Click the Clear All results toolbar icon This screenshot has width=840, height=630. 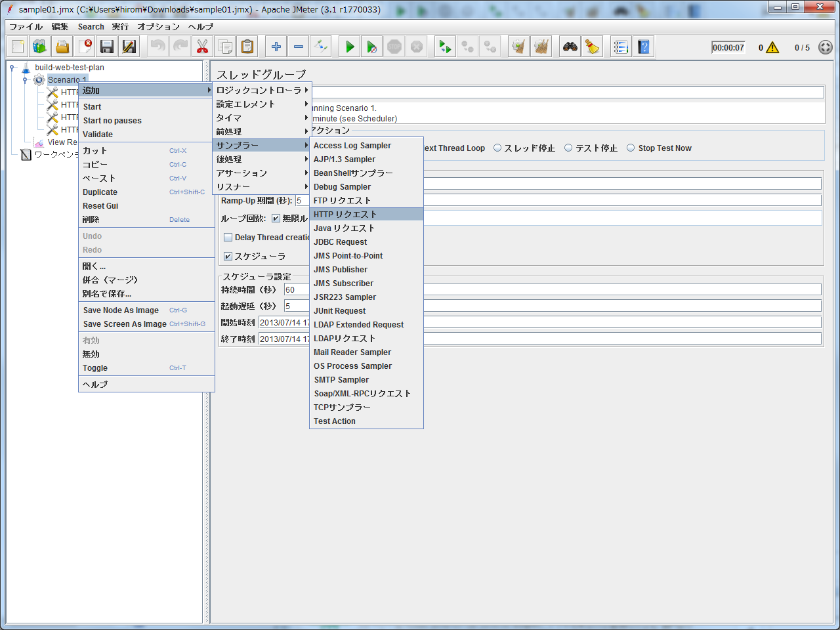click(541, 47)
